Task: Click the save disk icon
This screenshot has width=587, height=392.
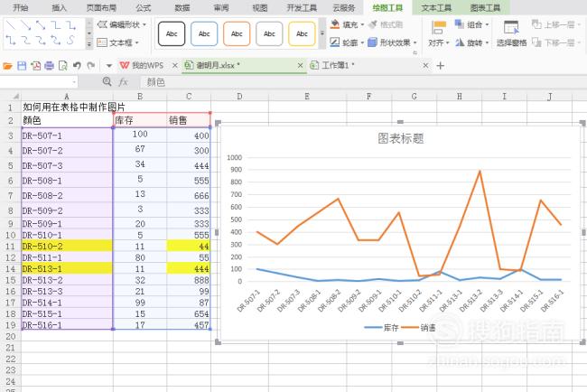Action: coord(22,66)
